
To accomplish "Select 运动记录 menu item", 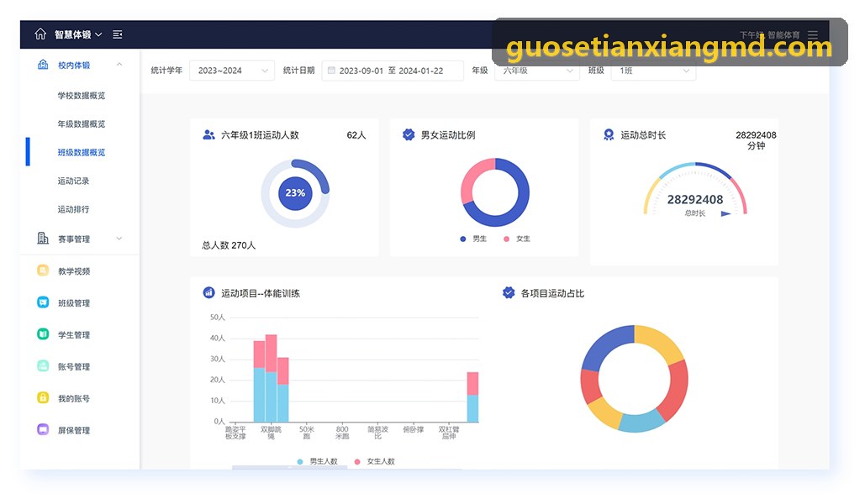I will click(73, 181).
